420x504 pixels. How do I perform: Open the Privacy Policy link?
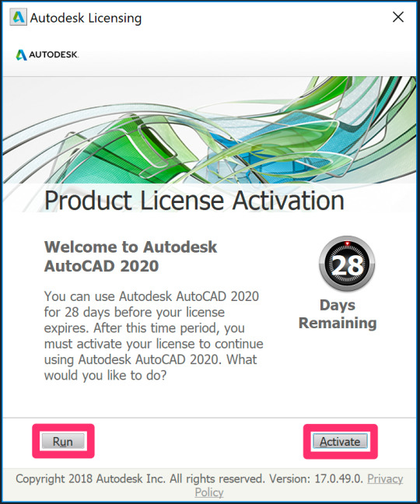click(299, 485)
